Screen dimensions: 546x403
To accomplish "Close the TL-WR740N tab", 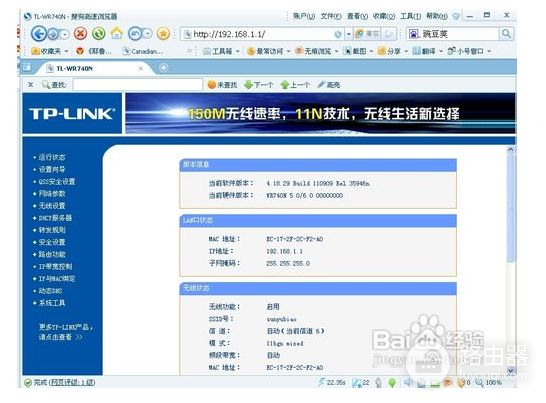I will coord(141,68).
